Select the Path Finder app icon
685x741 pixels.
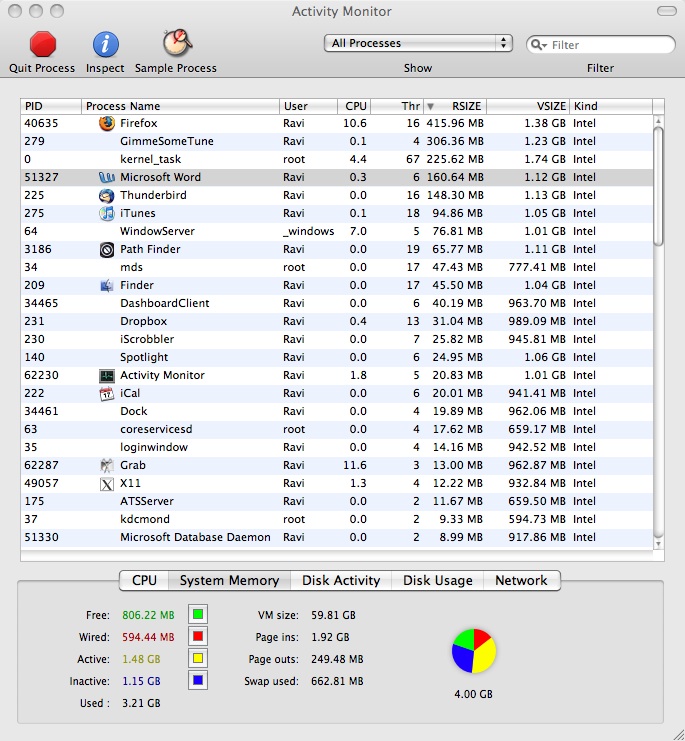pos(107,250)
